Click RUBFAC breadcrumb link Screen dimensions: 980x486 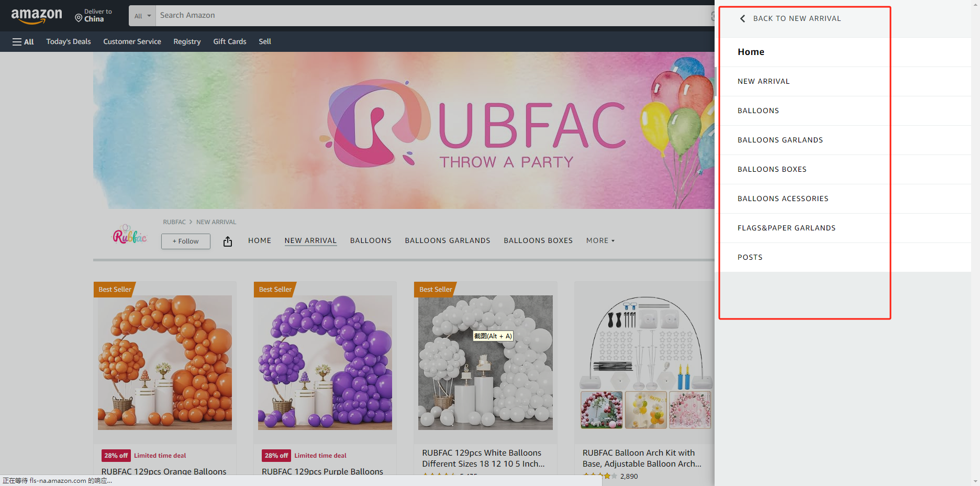pyautogui.click(x=174, y=222)
